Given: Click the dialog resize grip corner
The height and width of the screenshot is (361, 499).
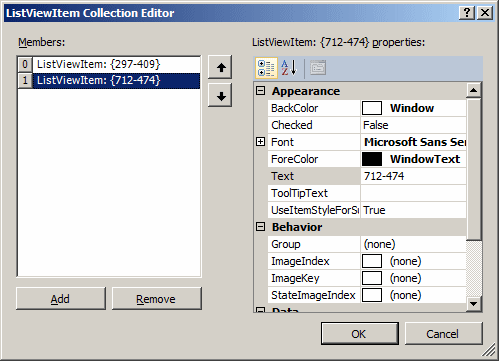Looking at the screenshot, I should tap(489, 351).
